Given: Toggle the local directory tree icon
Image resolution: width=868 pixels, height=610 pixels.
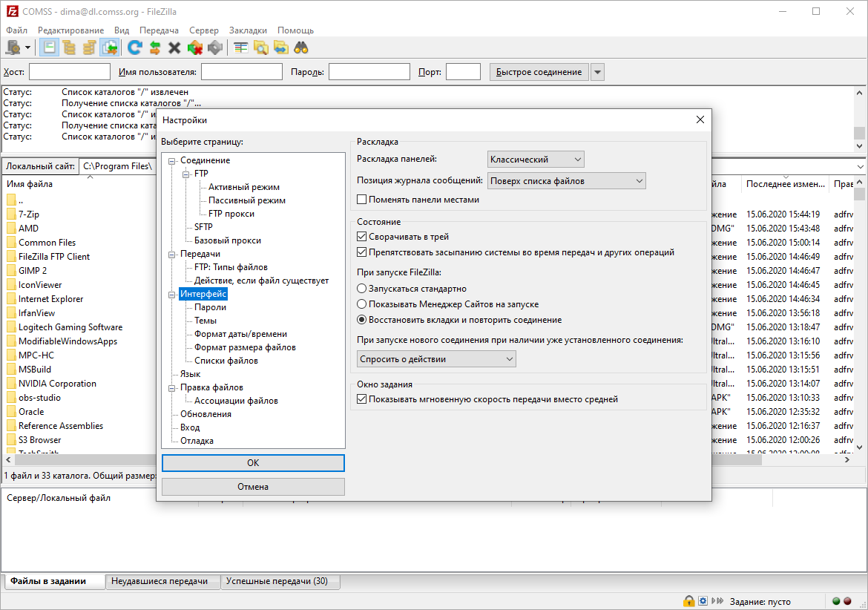Looking at the screenshot, I should tap(69, 48).
